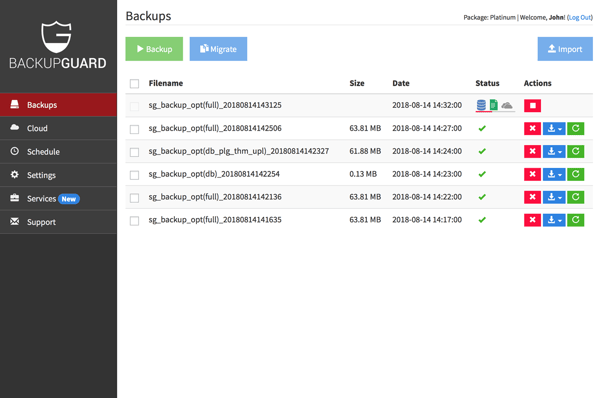Screen dimensions: 600x398
Task: Open the Import button
Action: 565,49
